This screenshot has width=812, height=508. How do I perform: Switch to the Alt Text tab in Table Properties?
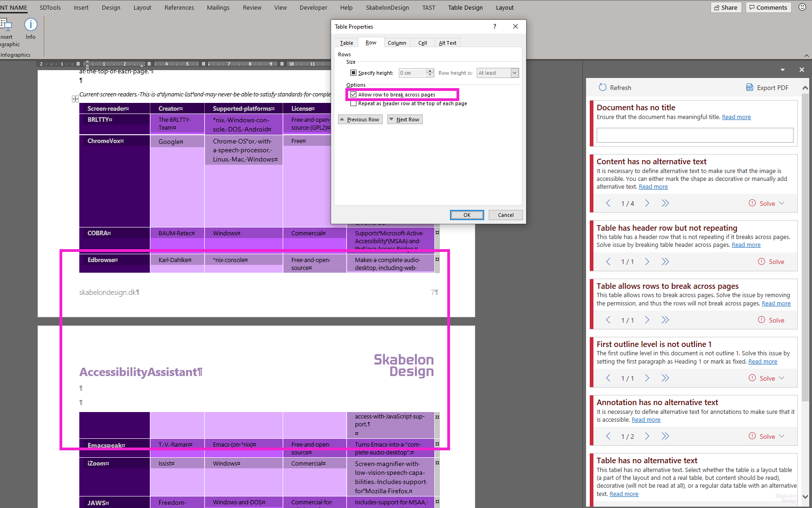(x=447, y=42)
